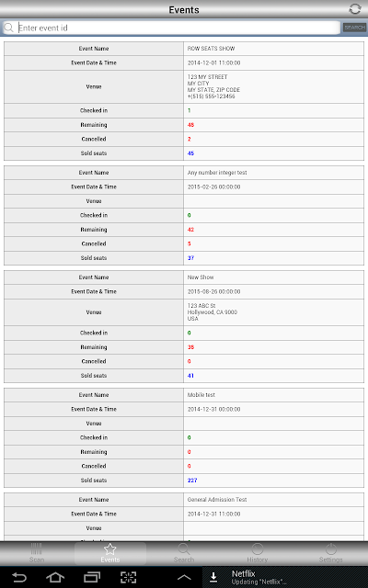Tap the Android back arrow
The image size is (368, 588).
tap(18, 578)
